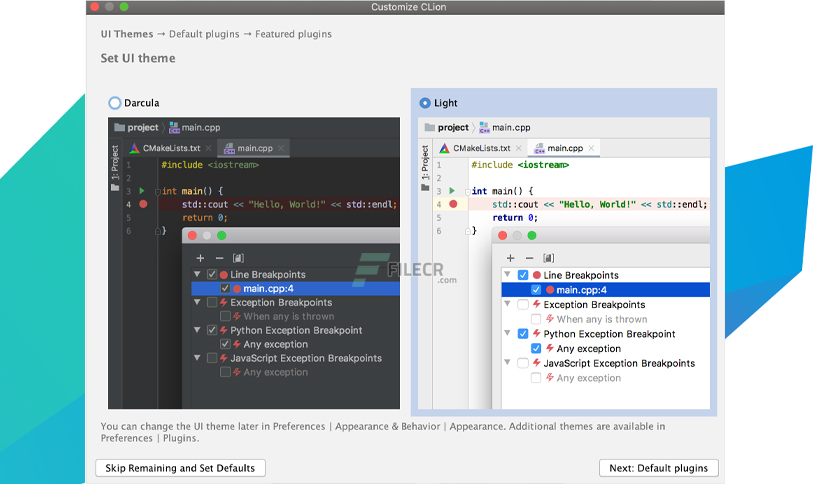Click line 4 breakpoint dot in Light preview
The image size is (836, 484).
pos(453,204)
